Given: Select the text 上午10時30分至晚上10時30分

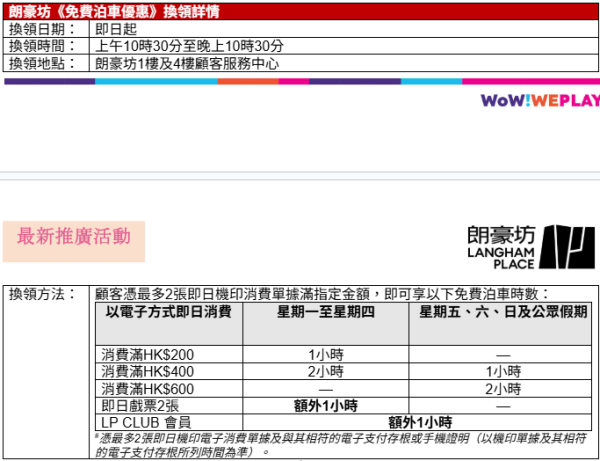Looking at the screenshot, I should point(189,46).
